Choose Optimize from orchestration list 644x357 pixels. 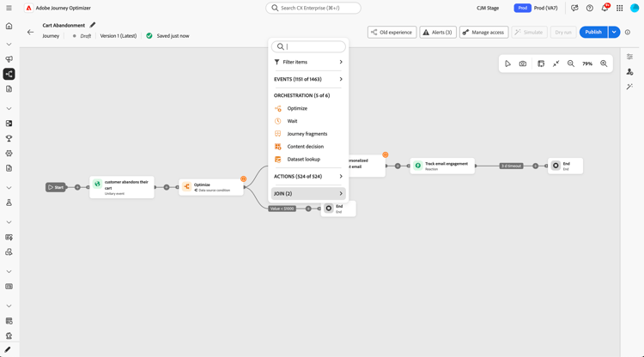[x=308, y=108]
